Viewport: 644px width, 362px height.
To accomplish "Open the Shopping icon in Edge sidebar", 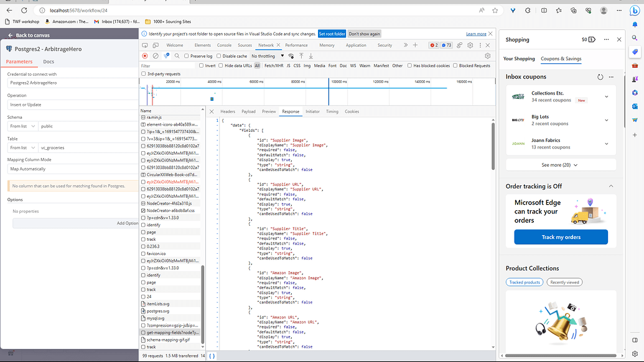I will click(635, 51).
